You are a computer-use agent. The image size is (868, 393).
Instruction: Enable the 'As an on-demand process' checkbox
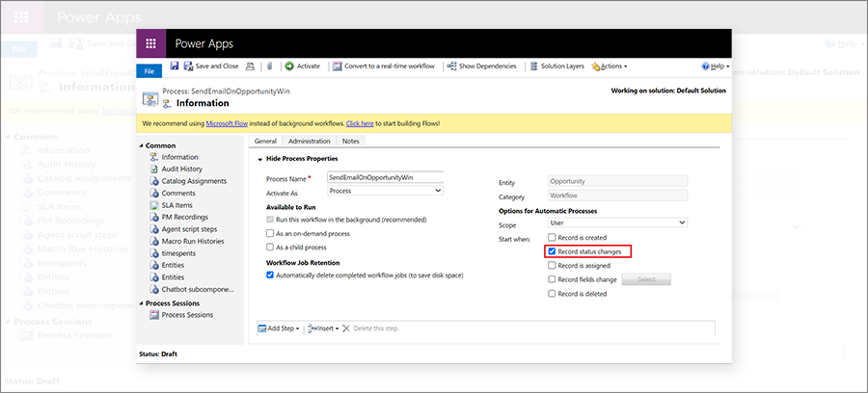click(x=269, y=233)
